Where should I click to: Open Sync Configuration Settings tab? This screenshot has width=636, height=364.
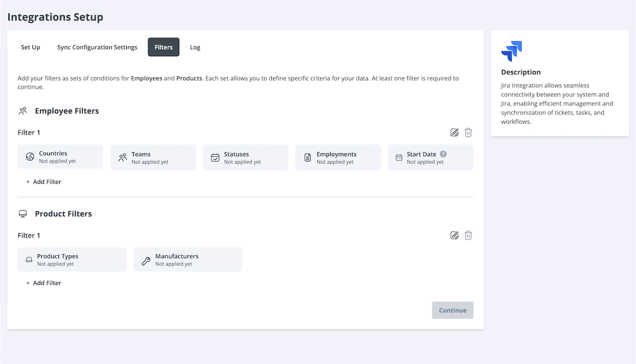tap(97, 47)
